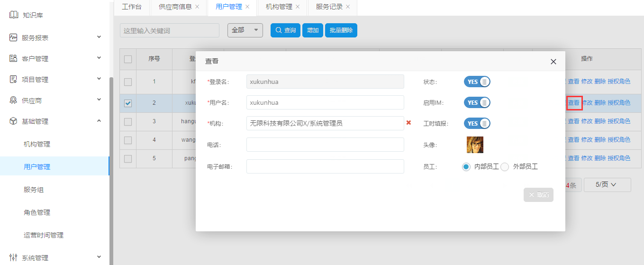644x265 pixels.
Task: Open the 5/页 page size dropdown
Action: (607, 184)
